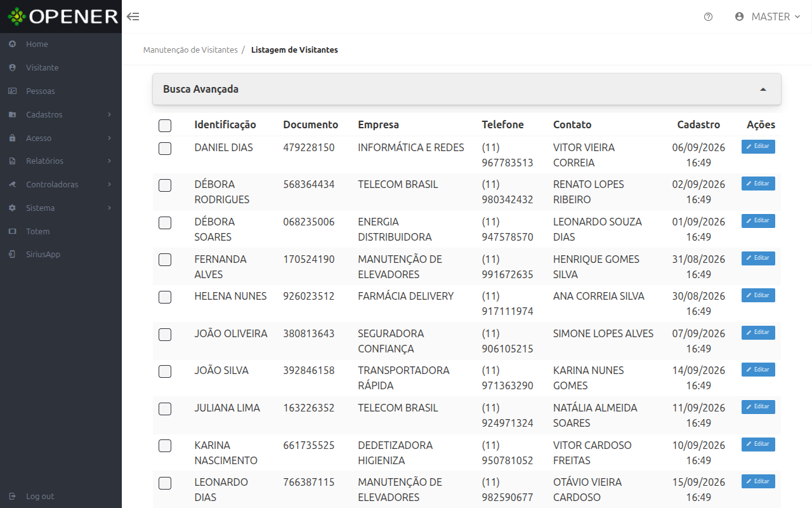Expand the Controladoras submenu chevron
The image size is (812, 508).
[110, 185]
